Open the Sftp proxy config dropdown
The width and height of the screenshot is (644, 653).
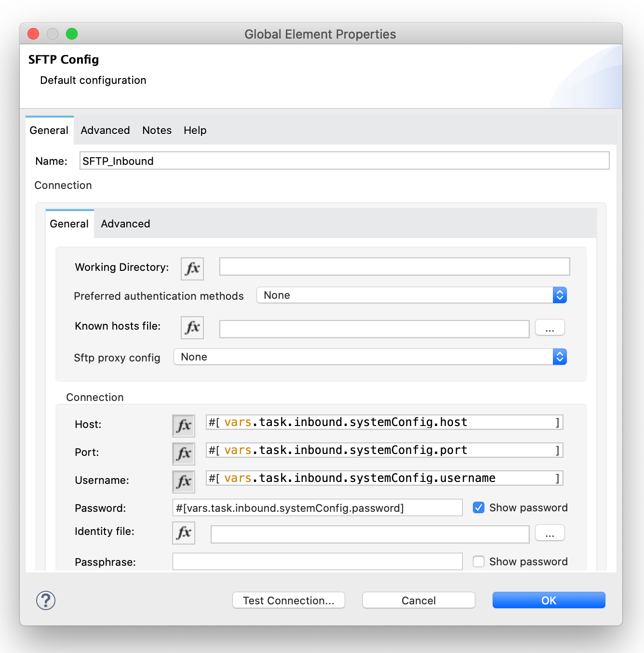point(559,357)
